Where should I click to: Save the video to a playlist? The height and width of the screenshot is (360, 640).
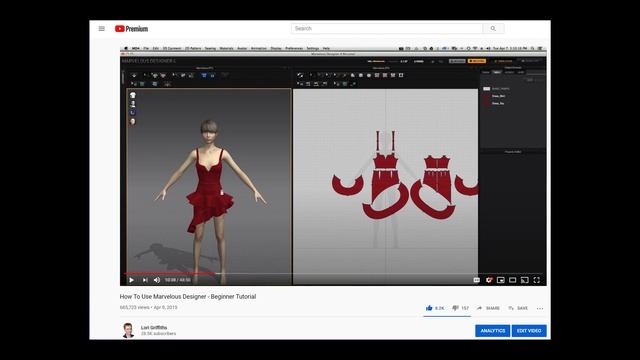click(518, 308)
